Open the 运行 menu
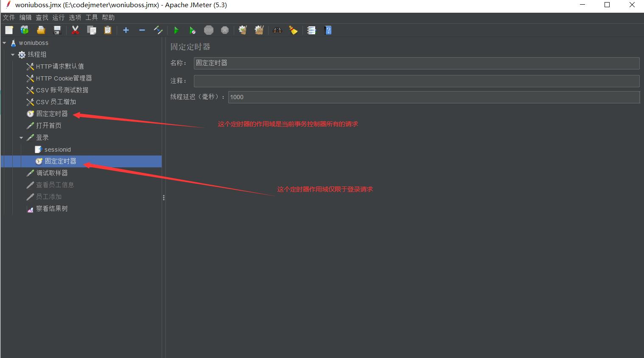 (59, 17)
